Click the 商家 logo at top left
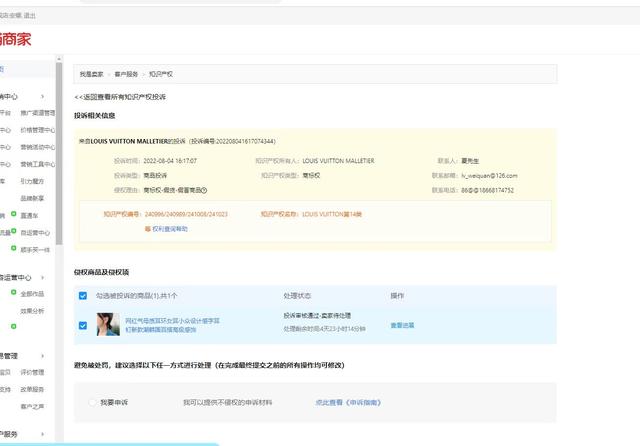Image resolution: width=640 pixels, height=446 pixels. tap(16, 39)
